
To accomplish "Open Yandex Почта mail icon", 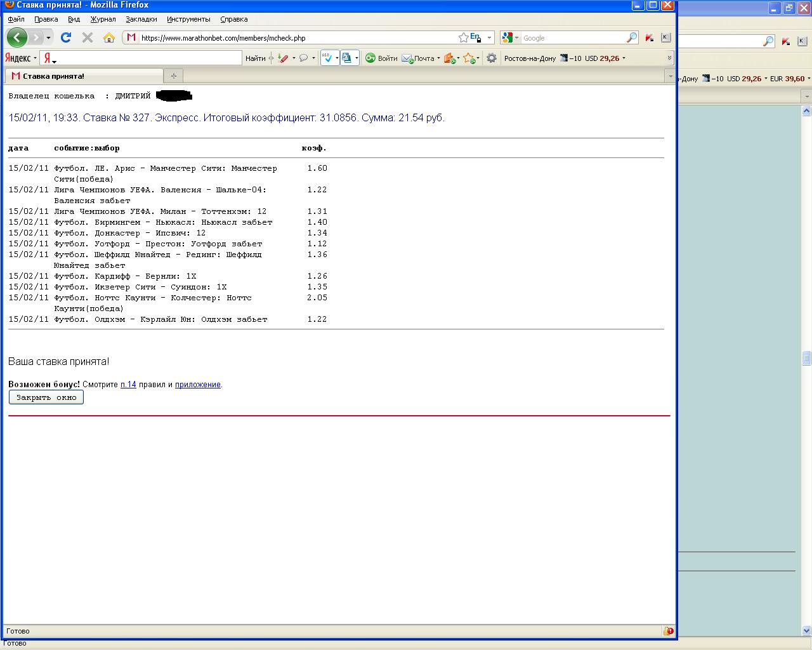I will tap(407, 58).
